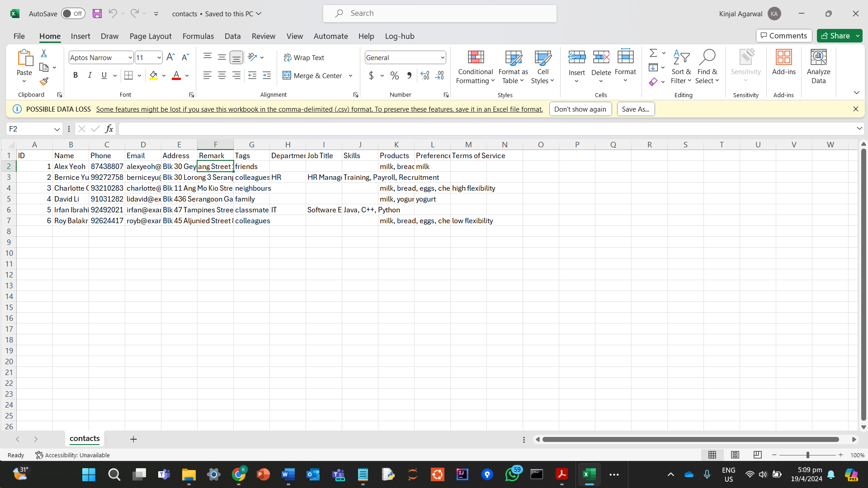Viewport: 868px width, 488px height.
Task: Toggle Bold formatting
Action: pos(75,75)
